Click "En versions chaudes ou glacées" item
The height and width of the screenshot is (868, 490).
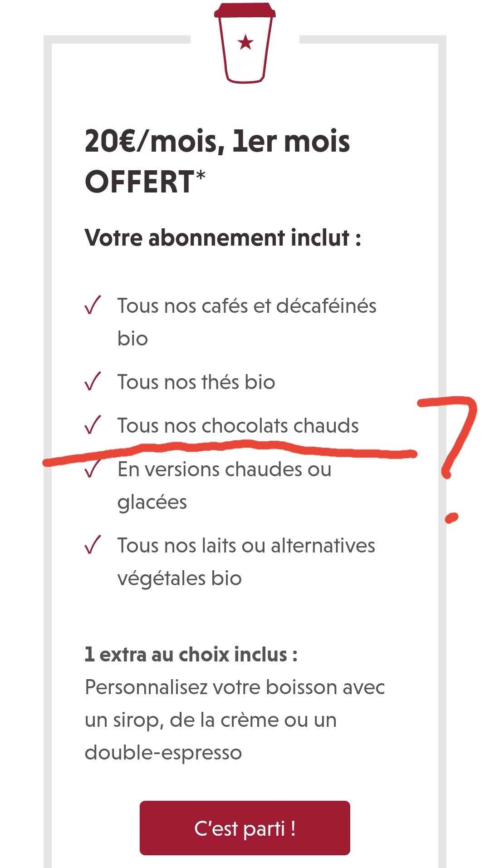point(224,485)
